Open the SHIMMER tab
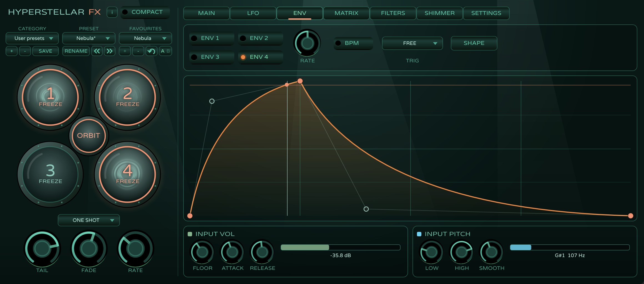 click(440, 13)
